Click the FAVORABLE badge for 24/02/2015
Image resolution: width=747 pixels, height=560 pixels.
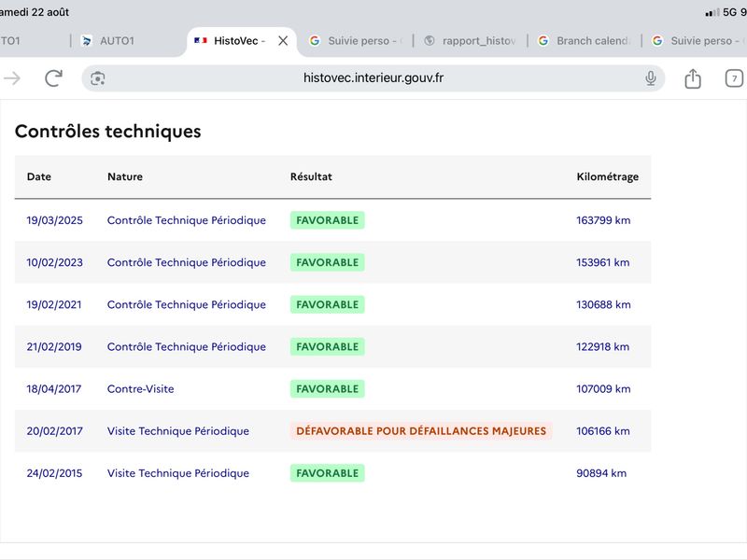328,473
